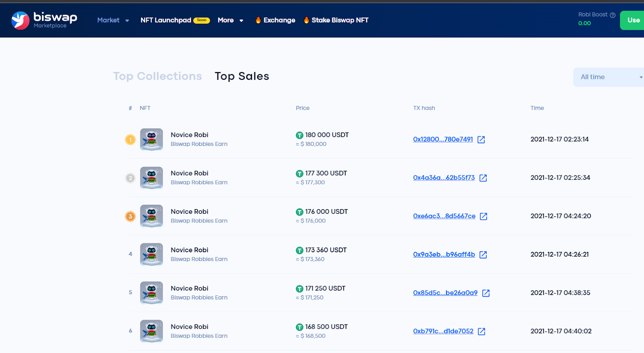Open external link icon for 0x12800...780e7491
Viewport: 644px width, 353px height.
tap(481, 139)
